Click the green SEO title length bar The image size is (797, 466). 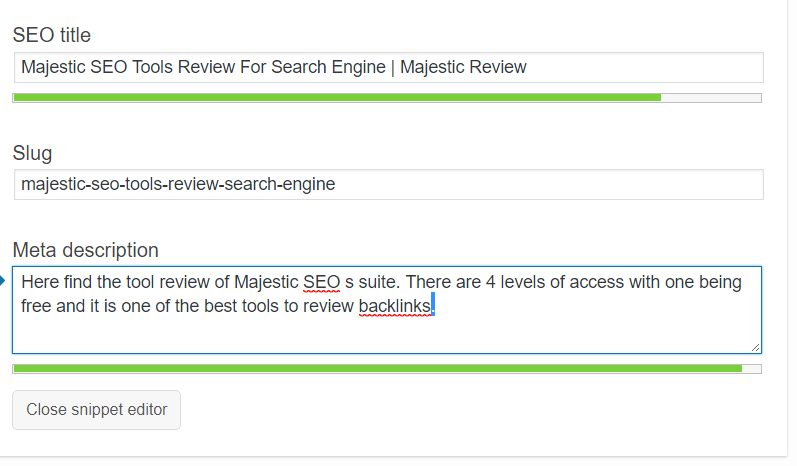point(337,98)
